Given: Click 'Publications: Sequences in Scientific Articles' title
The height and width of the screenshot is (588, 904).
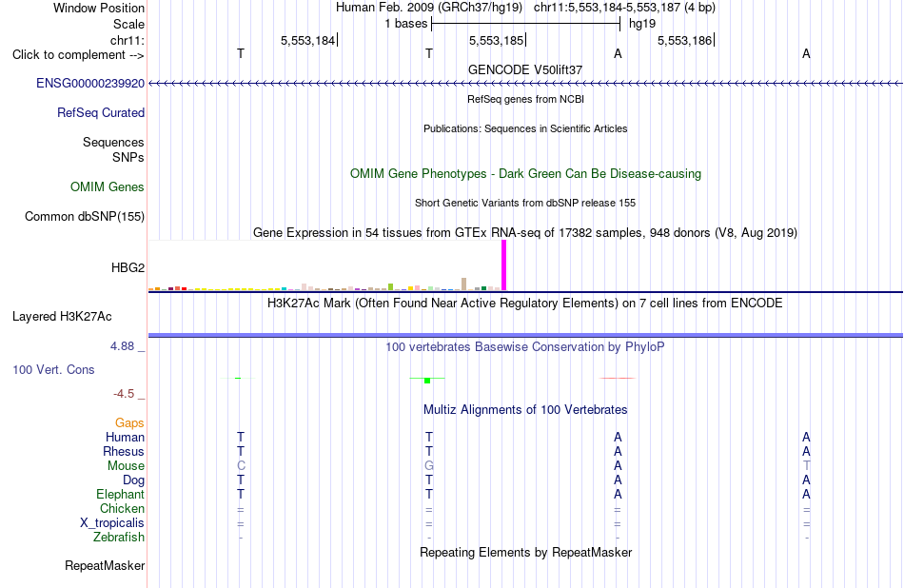Looking at the screenshot, I should pos(525,129).
